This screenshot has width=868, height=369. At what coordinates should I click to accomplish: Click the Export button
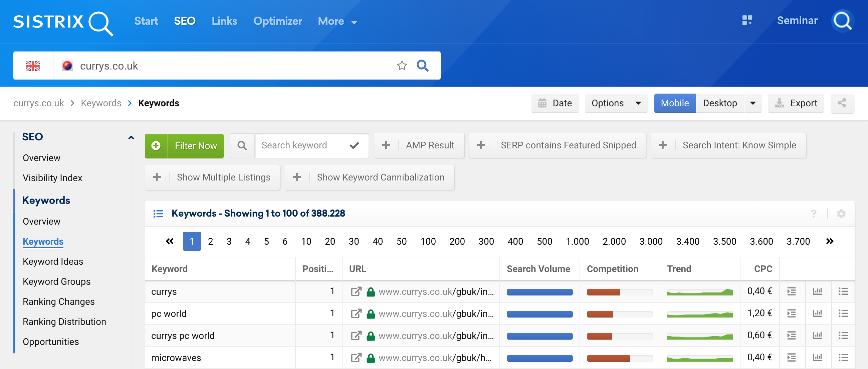coord(796,103)
